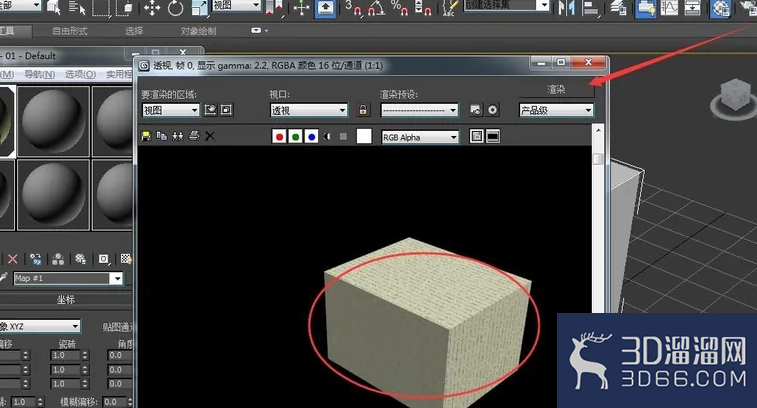Toggle the Graphite ribbon icon

(x=645, y=8)
